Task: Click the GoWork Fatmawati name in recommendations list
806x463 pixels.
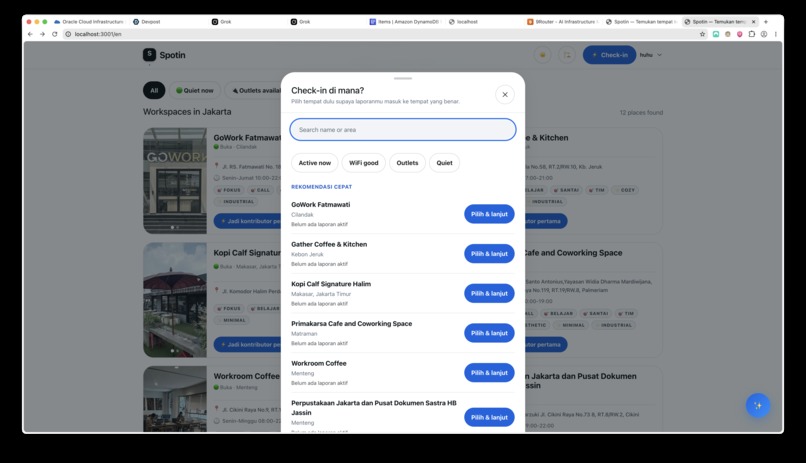Action: [x=320, y=205]
